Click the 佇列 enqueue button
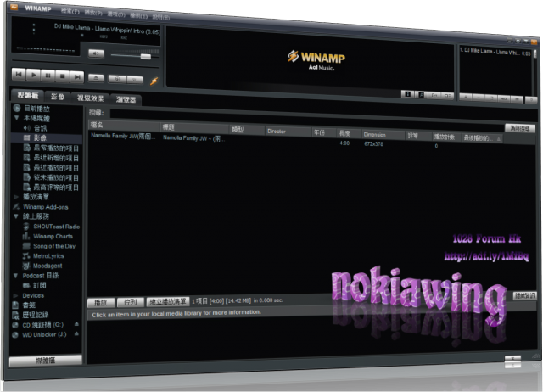 pyautogui.click(x=131, y=302)
